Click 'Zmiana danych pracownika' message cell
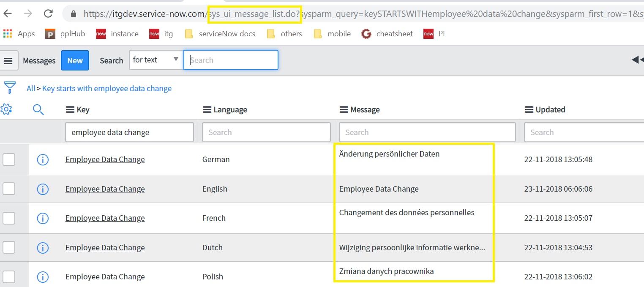The height and width of the screenshot is (287, 644). 387,271
